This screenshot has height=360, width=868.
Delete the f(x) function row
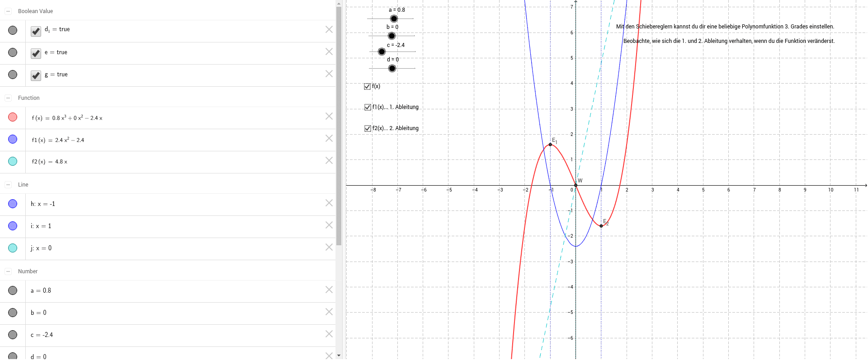[329, 116]
